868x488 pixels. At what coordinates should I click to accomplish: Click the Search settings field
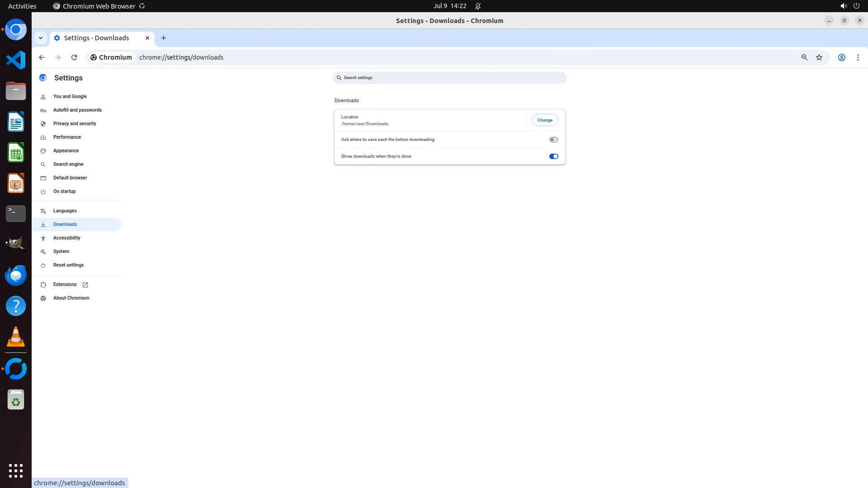click(x=449, y=78)
